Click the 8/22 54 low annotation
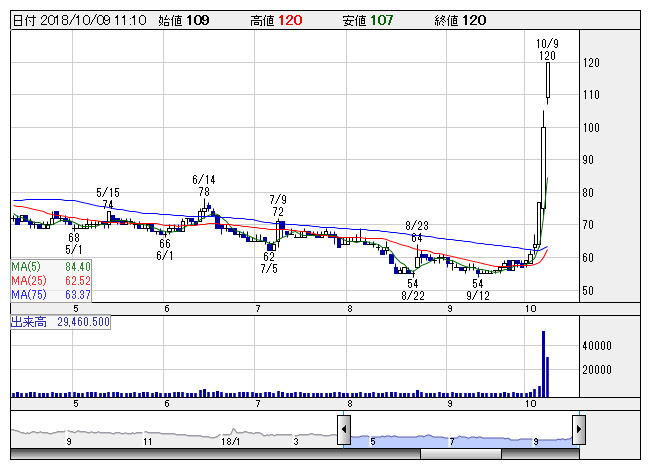 [412, 290]
